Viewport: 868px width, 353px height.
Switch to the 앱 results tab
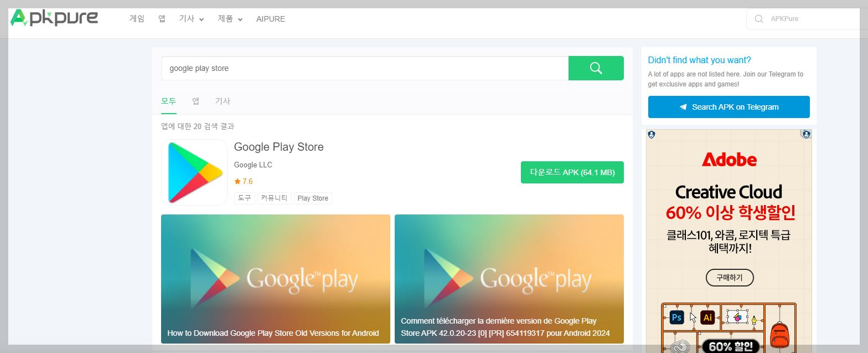196,101
